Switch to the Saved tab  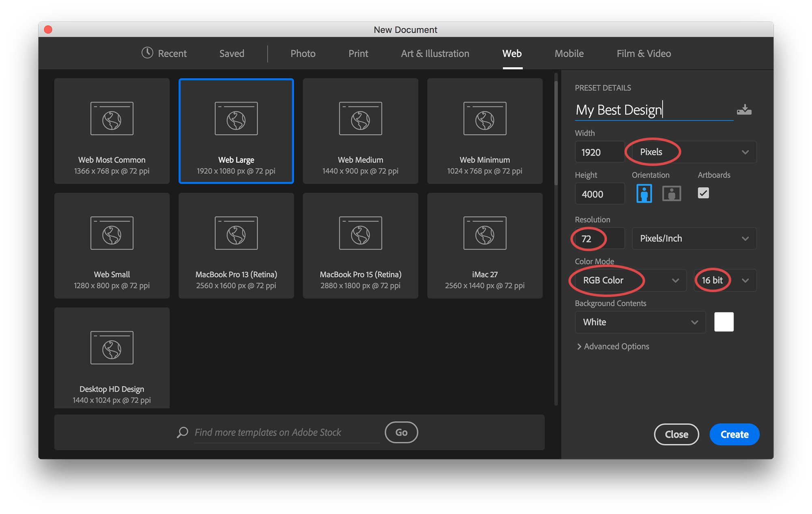click(232, 54)
